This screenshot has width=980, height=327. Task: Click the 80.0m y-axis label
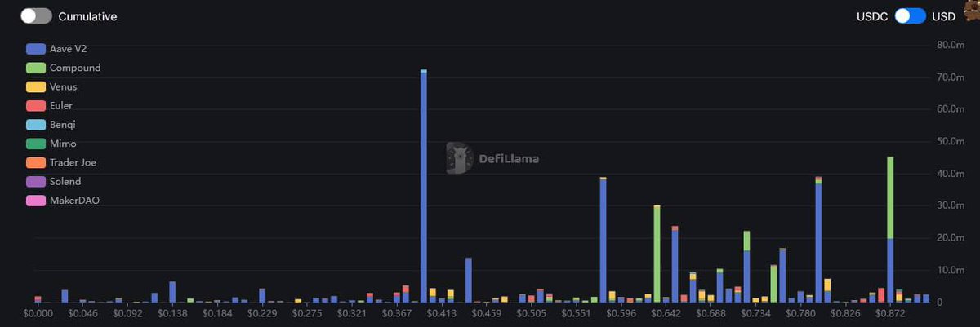pos(950,44)
